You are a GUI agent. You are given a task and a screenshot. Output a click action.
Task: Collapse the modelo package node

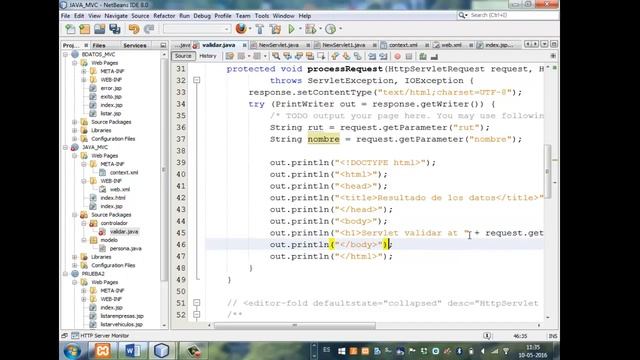[x=84, y=240]
